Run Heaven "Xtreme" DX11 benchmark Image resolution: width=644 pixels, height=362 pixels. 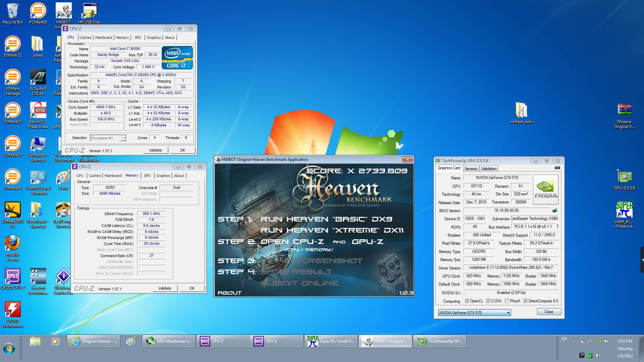tap(332, 230)
